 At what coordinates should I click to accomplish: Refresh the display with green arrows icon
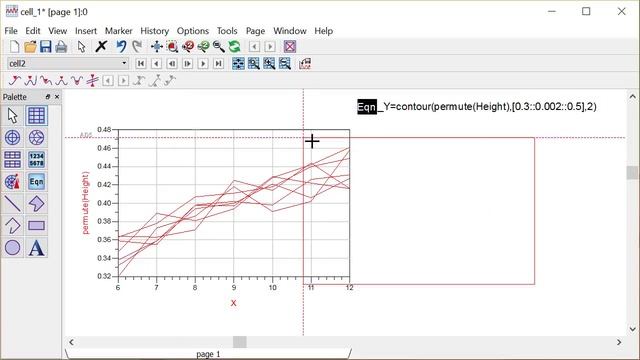(234, 47)
